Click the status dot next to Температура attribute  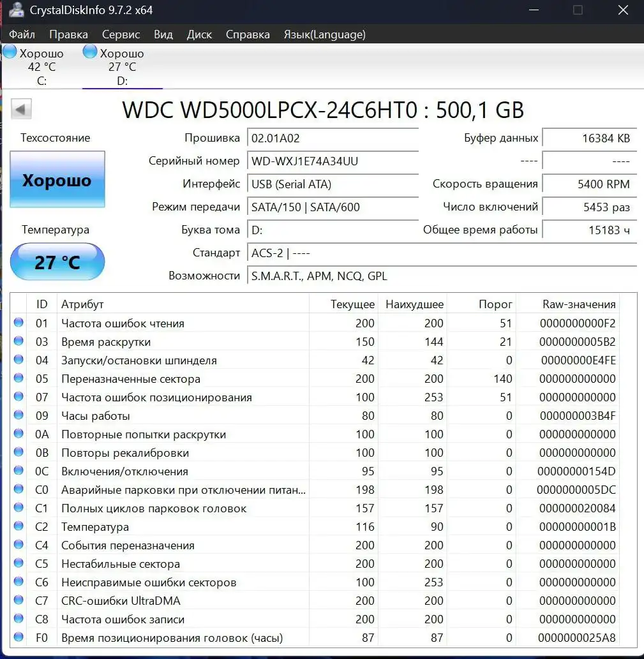(18, 526)
